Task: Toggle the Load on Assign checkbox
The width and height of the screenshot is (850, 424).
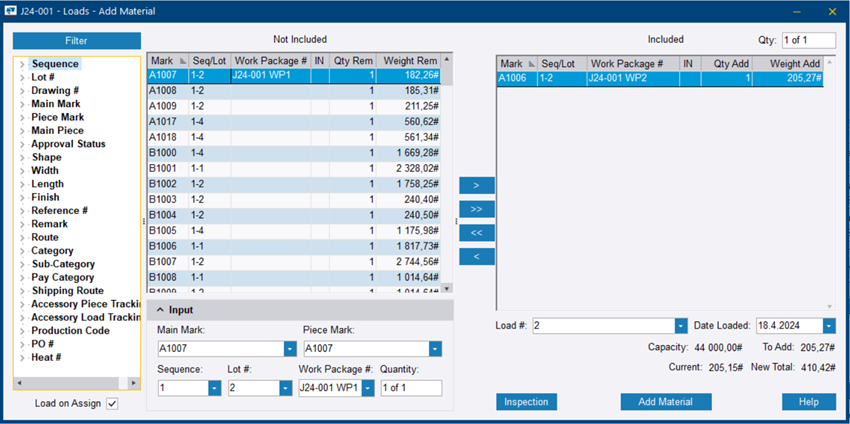Action: pyautogui.click(x=112, y=403)
